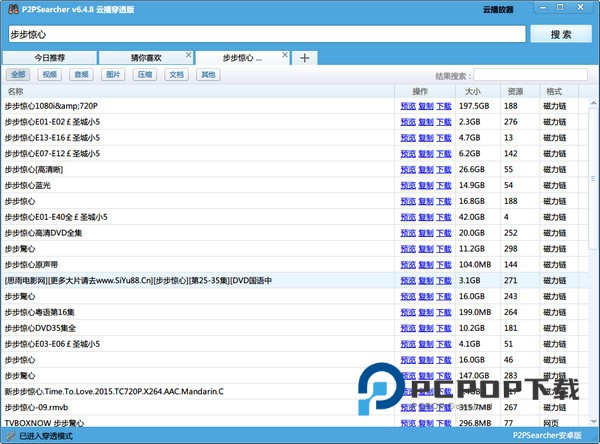Viewport: 600px width, 444px height.
Task: Click the 操作 column header
Action: (425, 91)
